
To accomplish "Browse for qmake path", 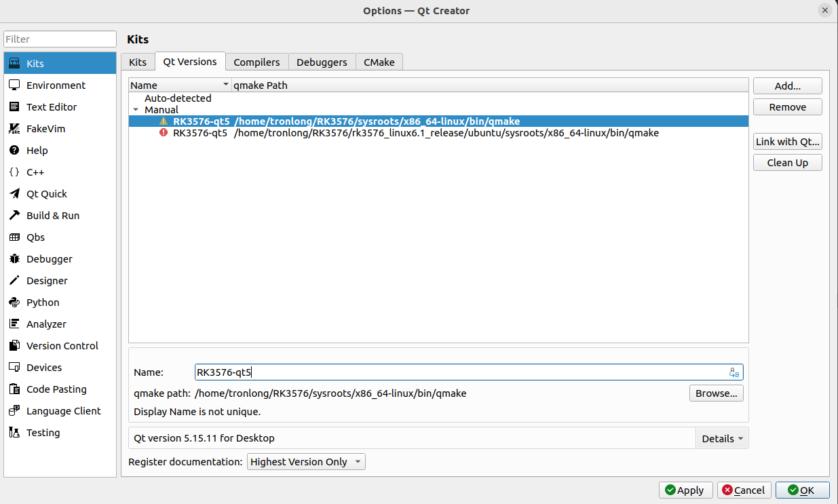I will (717, 393).
